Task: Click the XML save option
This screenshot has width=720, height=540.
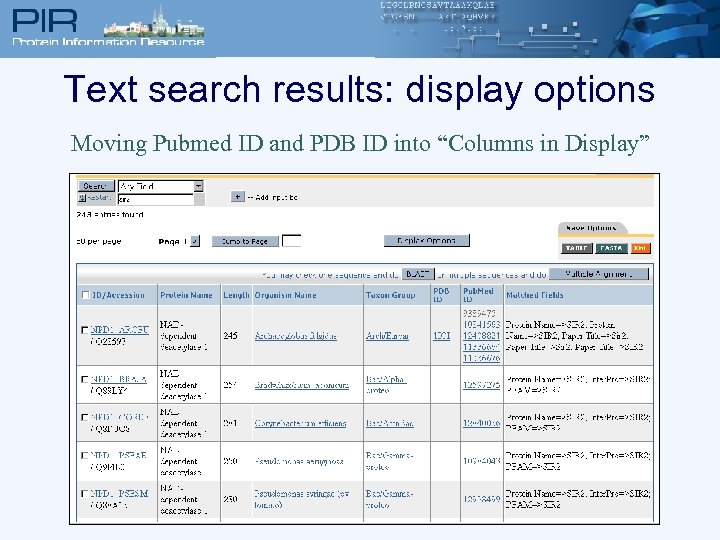Action: pos(640,248)
